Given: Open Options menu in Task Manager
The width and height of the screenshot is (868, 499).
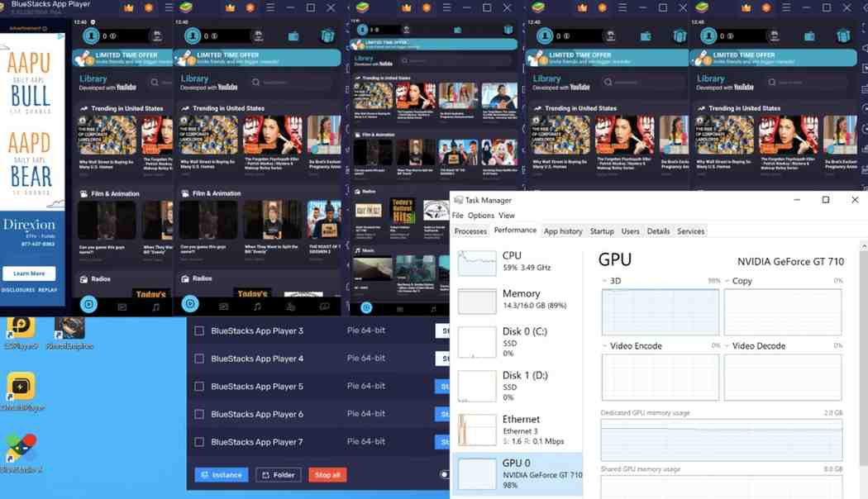Looking at the screenshot, I should coord(480,215).
